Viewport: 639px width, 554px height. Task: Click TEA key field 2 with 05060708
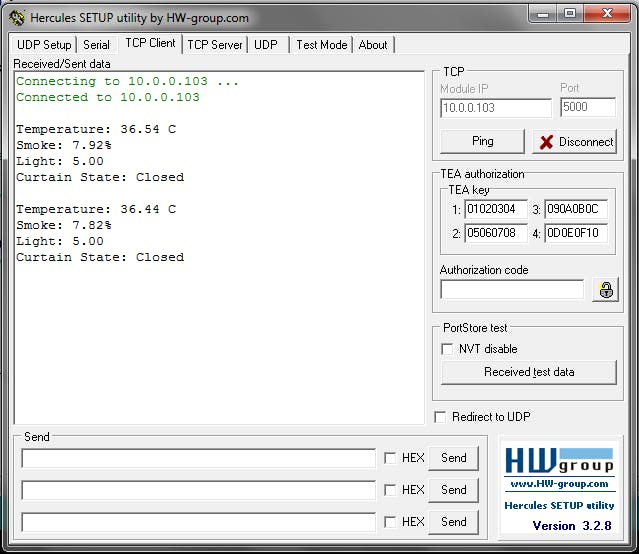pos(496,233)
